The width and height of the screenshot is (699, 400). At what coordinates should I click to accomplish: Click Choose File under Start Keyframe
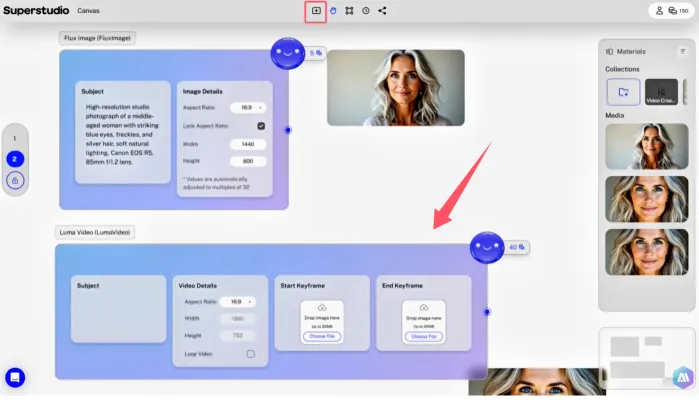click(x=322, y=337)
